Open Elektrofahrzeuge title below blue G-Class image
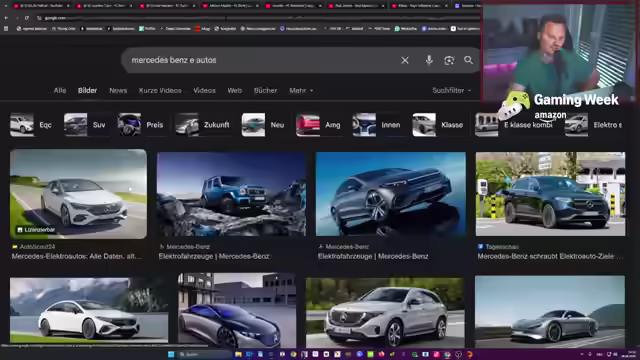The image size is (640, 360). [214, 256]
